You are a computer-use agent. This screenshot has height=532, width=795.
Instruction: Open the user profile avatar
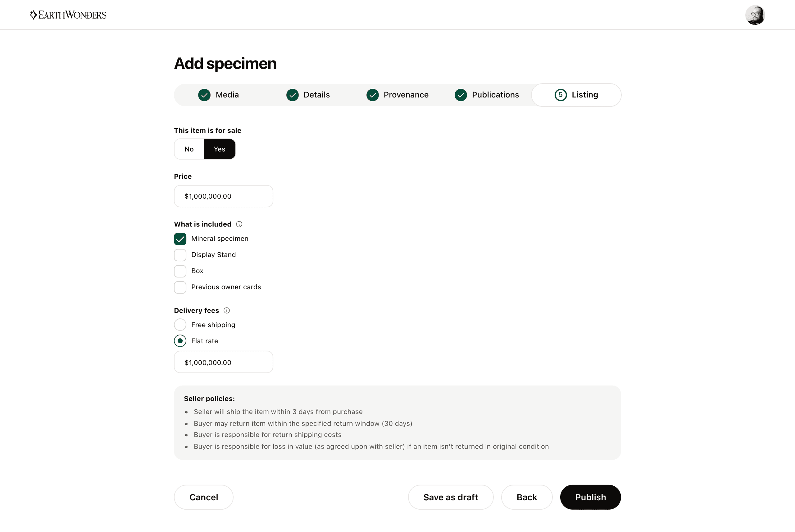tap(755, 15)
